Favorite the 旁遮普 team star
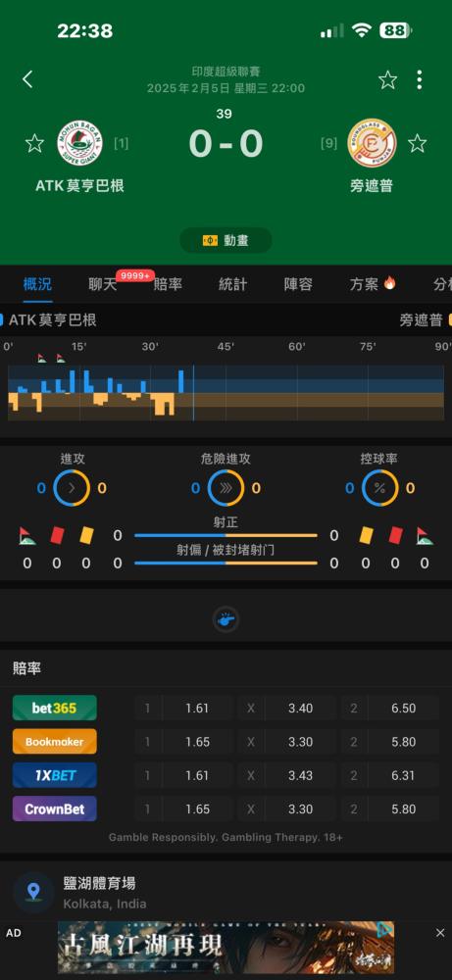The image size is (452, 980). coord(417,143)
